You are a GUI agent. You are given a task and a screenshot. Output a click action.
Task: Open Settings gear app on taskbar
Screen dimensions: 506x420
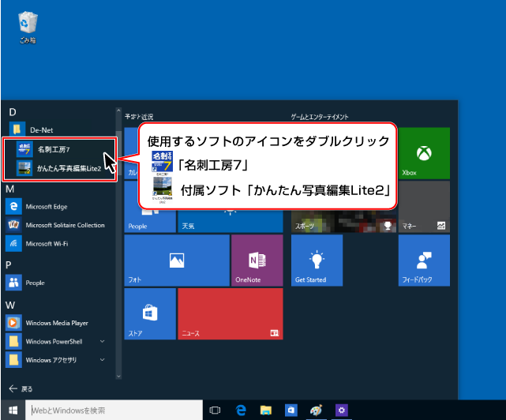(x=342, y=410)
